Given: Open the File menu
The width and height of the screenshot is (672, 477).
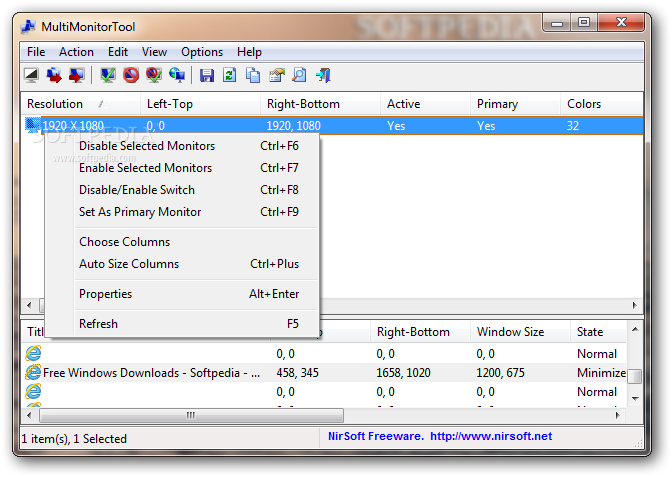Looking at the screenshot, I should [x=36, y=52].
